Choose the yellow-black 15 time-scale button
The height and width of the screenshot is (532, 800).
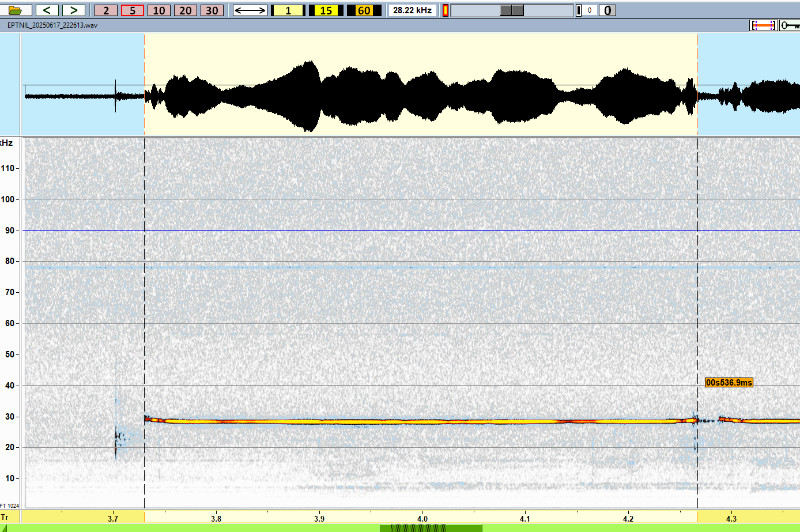(x=326, y=10)
